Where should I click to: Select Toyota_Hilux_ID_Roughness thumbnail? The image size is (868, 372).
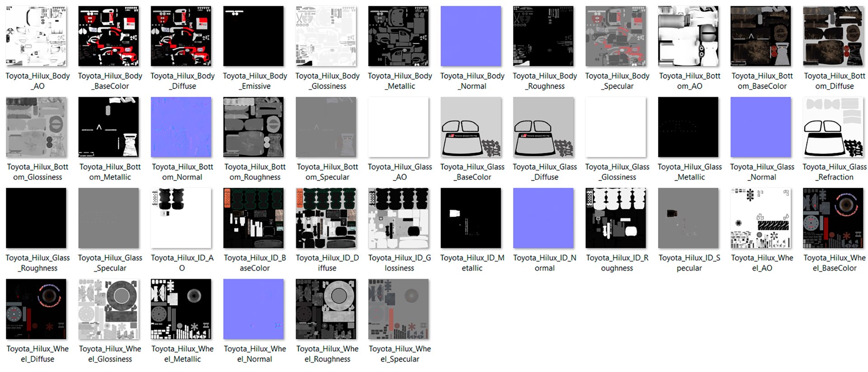pos(616,218)
